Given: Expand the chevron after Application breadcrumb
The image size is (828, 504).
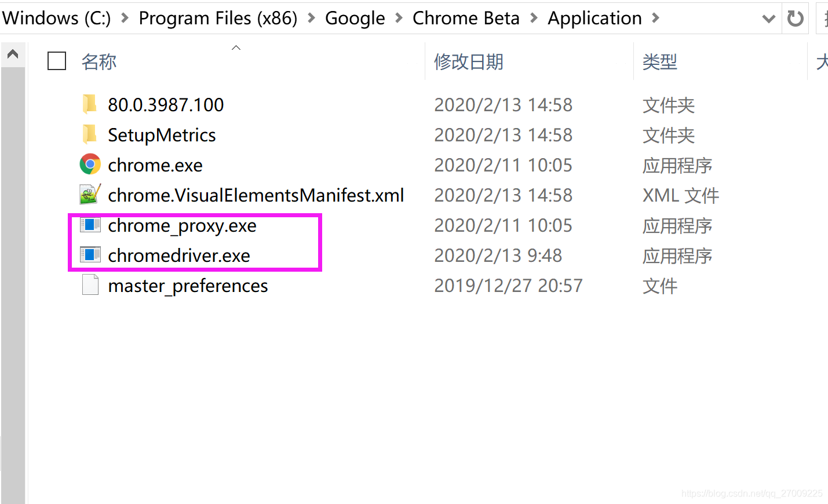Looking at the screenshot, I should (x=656, y=19).
